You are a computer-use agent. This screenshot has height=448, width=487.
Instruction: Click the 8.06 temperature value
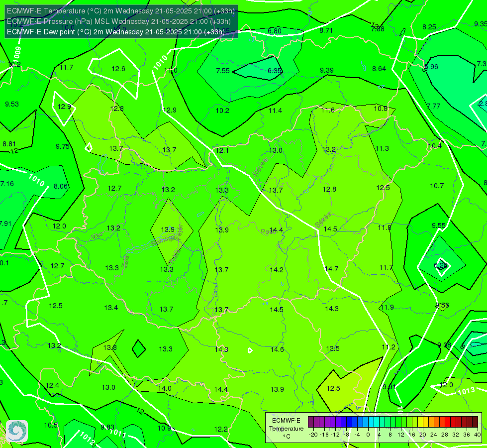(61, 186)
